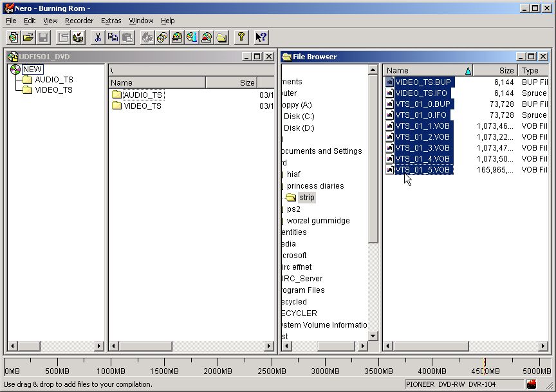Click the VTS_01_1.VOB file icon
556x392 pixels.
[389, 126]
